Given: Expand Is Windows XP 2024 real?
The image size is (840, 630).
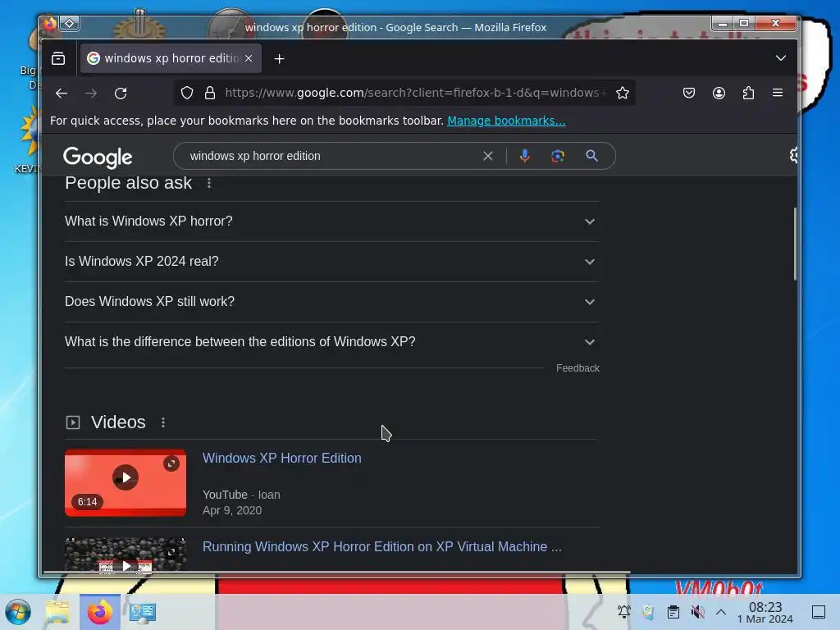Looking at the screenshot, I should 331,262.
